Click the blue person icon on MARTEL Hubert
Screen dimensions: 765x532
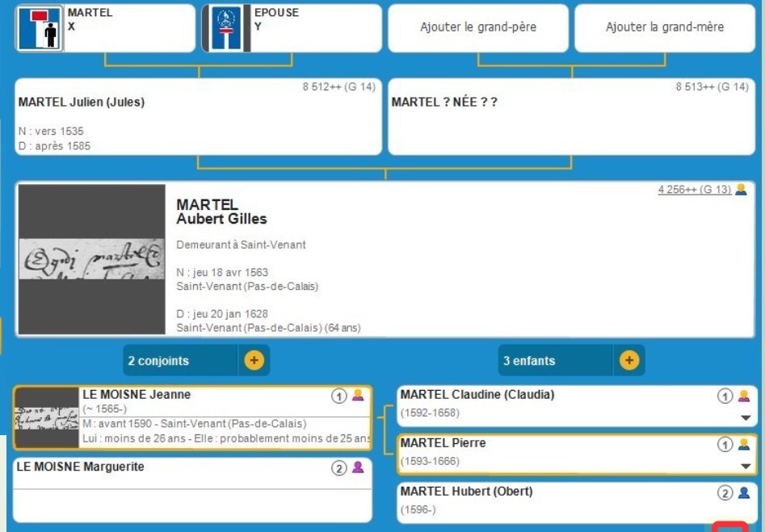pos(744,492)
